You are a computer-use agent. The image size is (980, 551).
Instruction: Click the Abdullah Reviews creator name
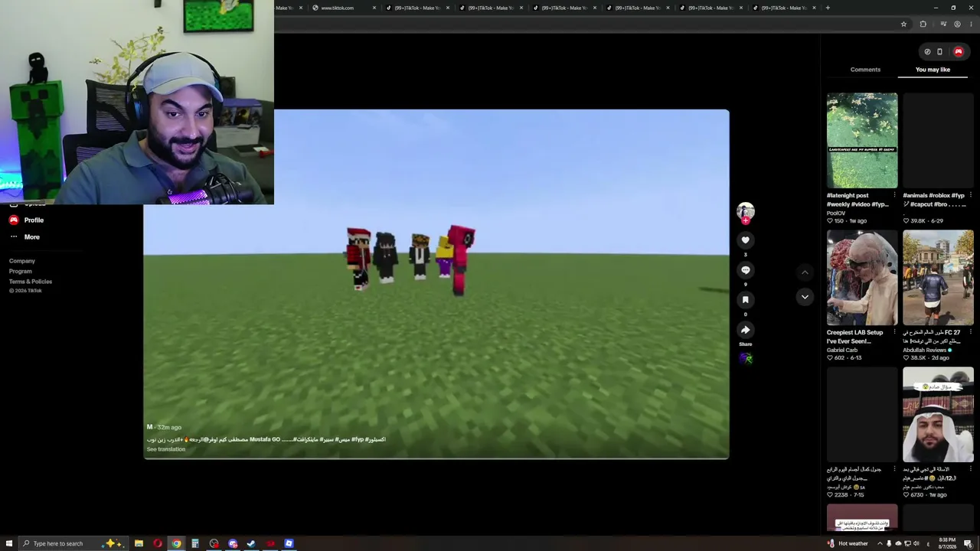pos(925,350)
